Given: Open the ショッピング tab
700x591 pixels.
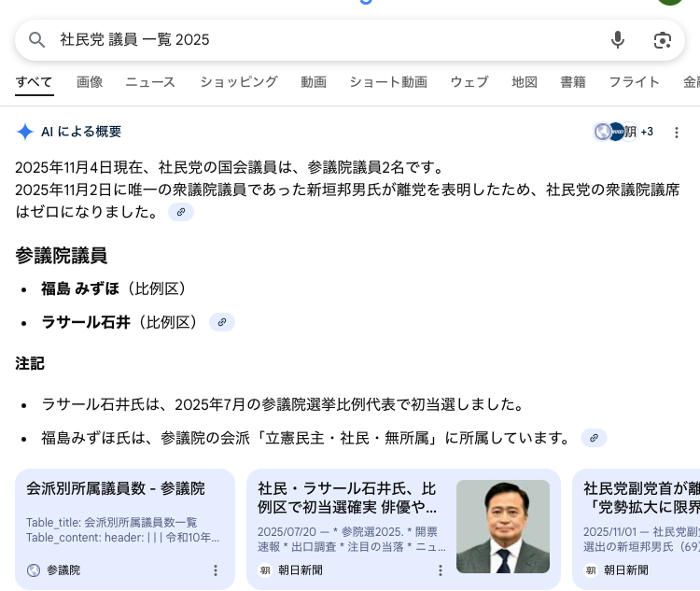Looking at the screenshot, I should [x=238, y=82].
